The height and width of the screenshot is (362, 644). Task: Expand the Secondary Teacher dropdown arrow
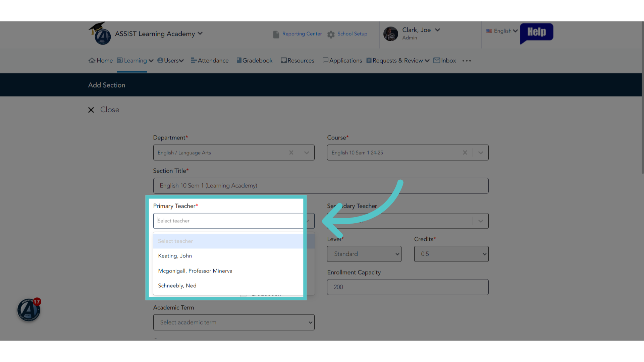481,221
